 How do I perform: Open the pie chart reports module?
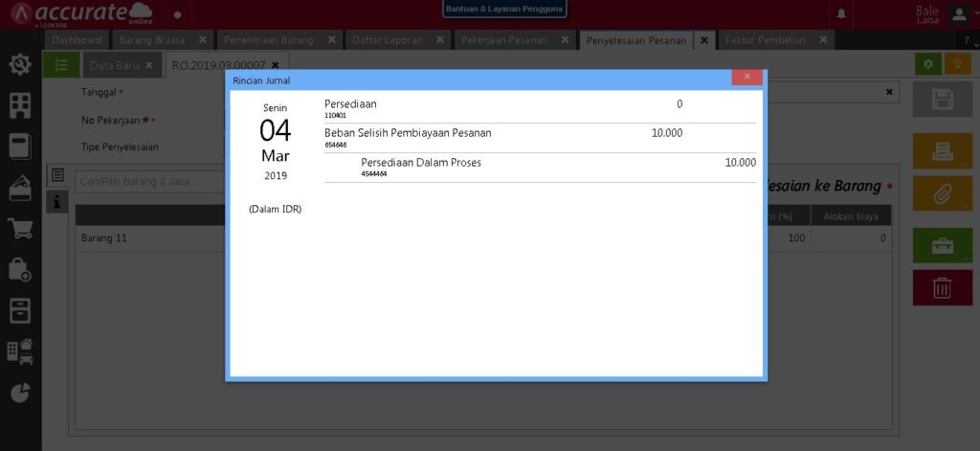(19, 393)
